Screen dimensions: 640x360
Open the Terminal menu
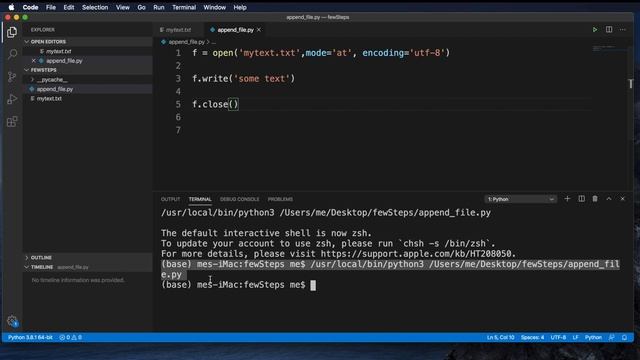click(184, 7)
